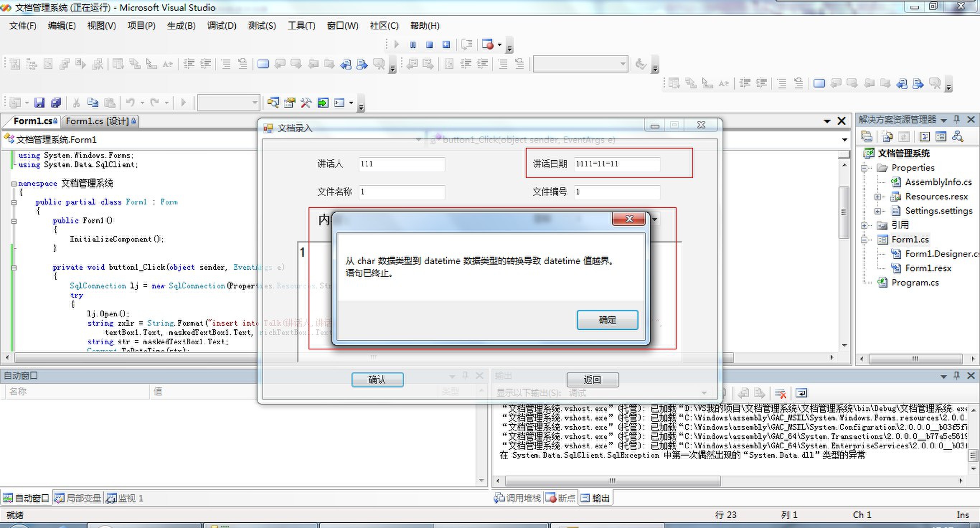Switch to the 调用堆栈 tab
This screenshot has width=980, height=528.
(517, 498)
